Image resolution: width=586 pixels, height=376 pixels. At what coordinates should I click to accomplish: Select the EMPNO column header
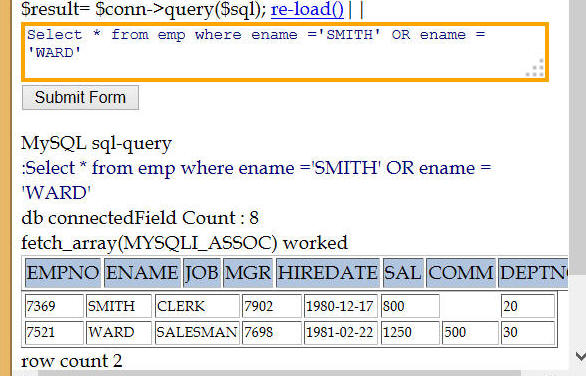(63, 273)
